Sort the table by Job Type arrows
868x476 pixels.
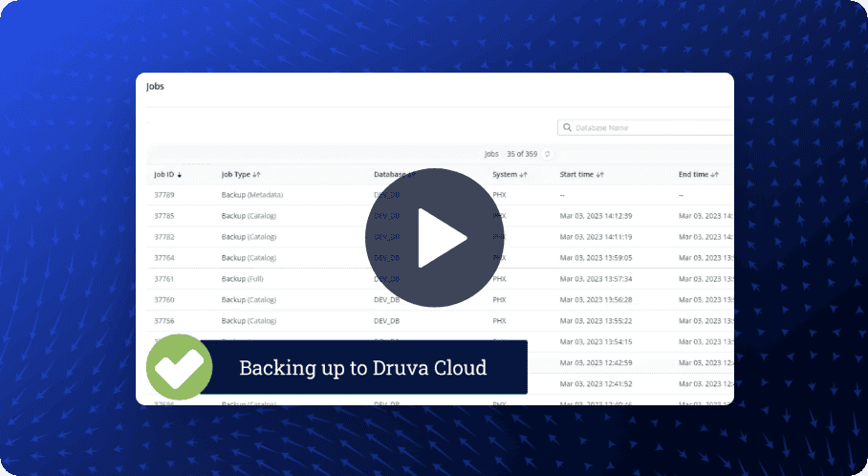[256, 175]
